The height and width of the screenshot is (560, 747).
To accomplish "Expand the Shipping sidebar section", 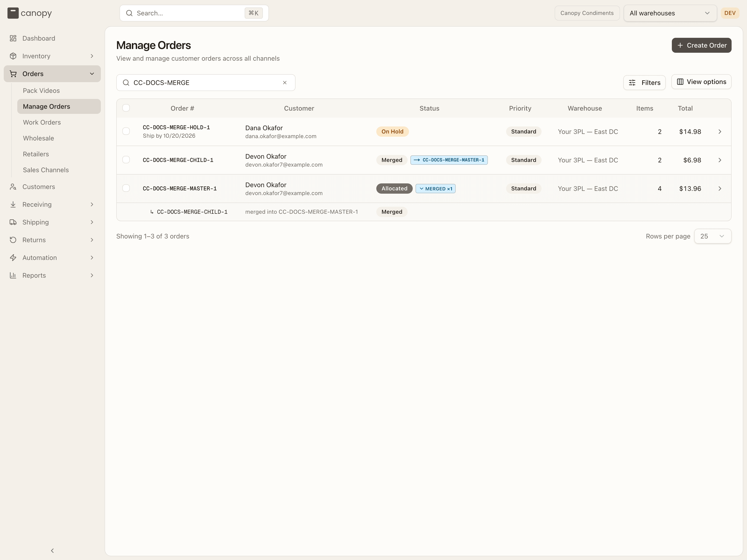I will point(52,222).
